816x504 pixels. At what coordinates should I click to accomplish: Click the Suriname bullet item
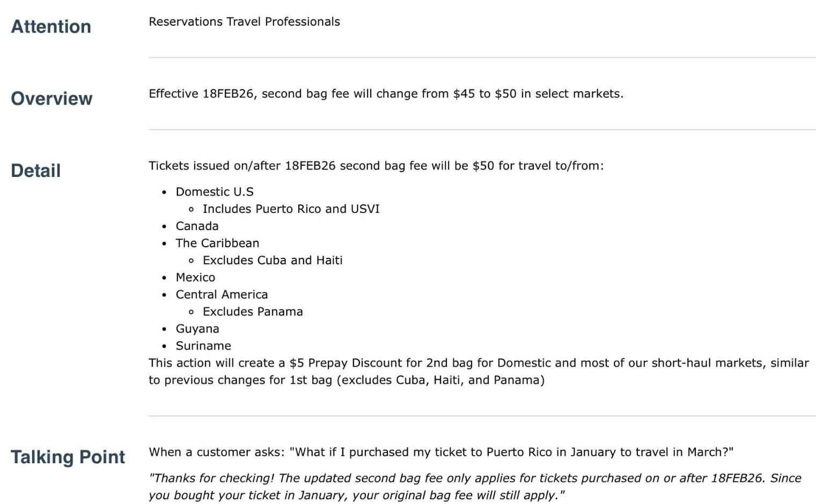click(x=203, y=346)
